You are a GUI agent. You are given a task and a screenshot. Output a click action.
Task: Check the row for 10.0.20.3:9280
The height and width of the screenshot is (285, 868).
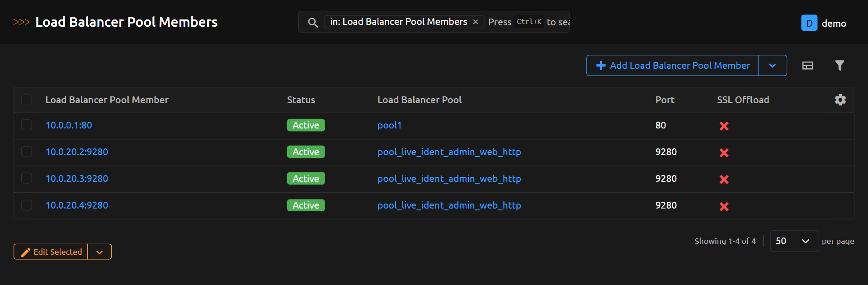coord(27,179)
